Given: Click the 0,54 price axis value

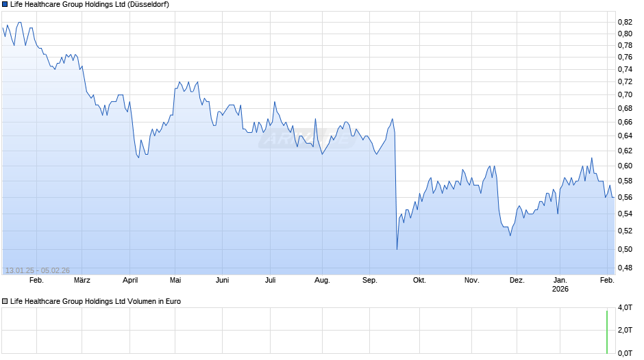Looking at the screenshot, I should click(625, 214).
